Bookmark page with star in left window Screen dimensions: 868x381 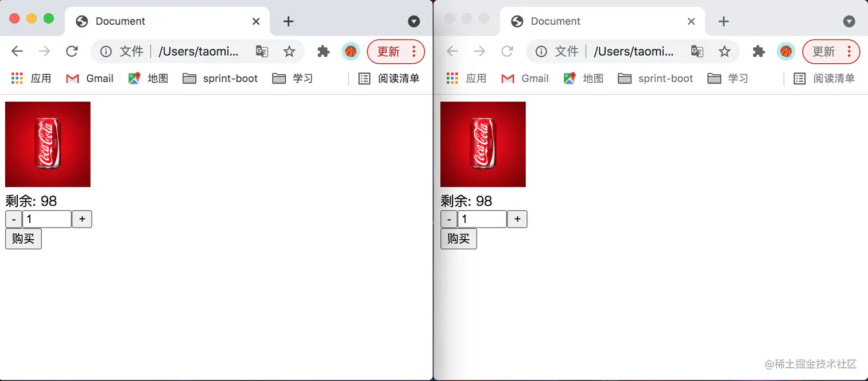point(289,52)
